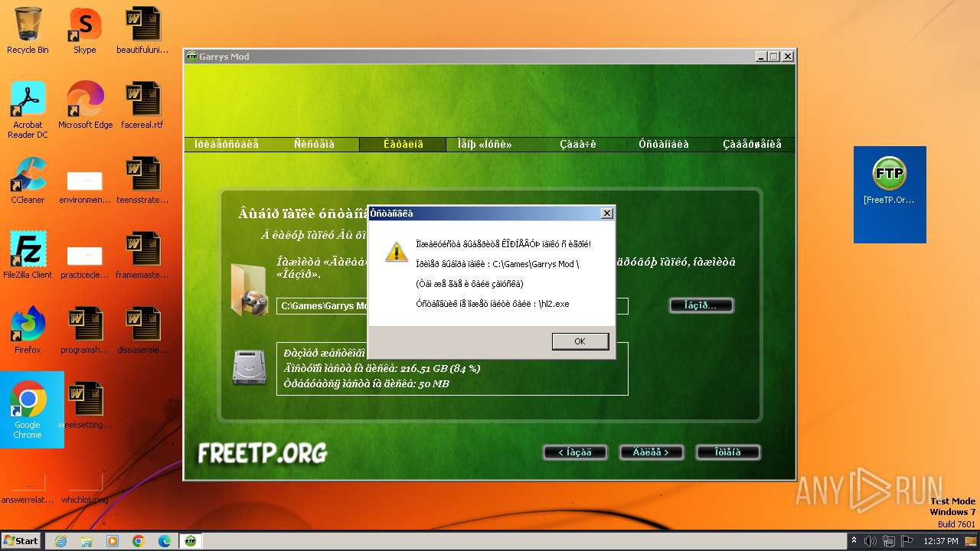Select the first installer step tab
Viewport: 980px width, 551px height.
click(x=227, y=144)
